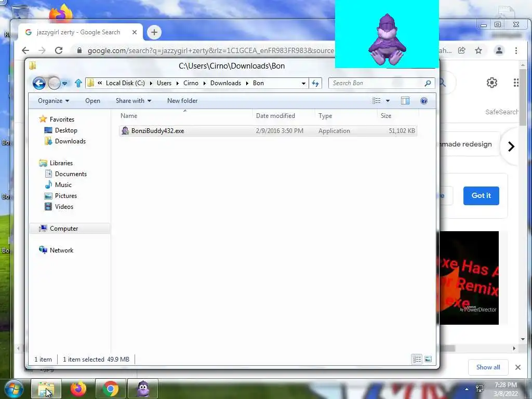
Task: Expand the address bar history dropdown
Action: 303,84
